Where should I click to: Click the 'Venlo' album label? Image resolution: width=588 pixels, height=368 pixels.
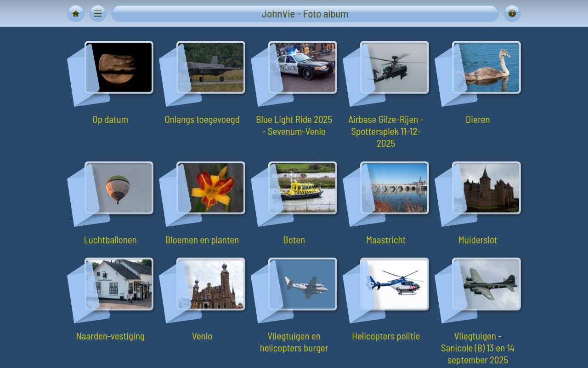(202, 336)
